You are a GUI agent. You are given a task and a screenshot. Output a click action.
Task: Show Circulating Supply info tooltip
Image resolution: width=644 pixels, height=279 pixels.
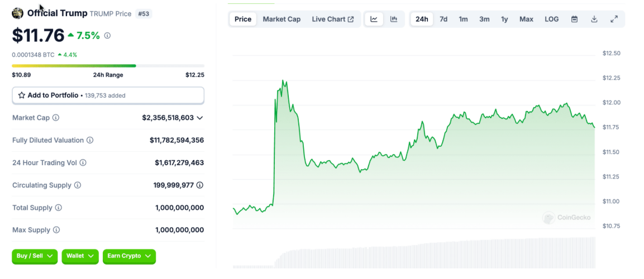pyautogui.click(x=78, y=185)
